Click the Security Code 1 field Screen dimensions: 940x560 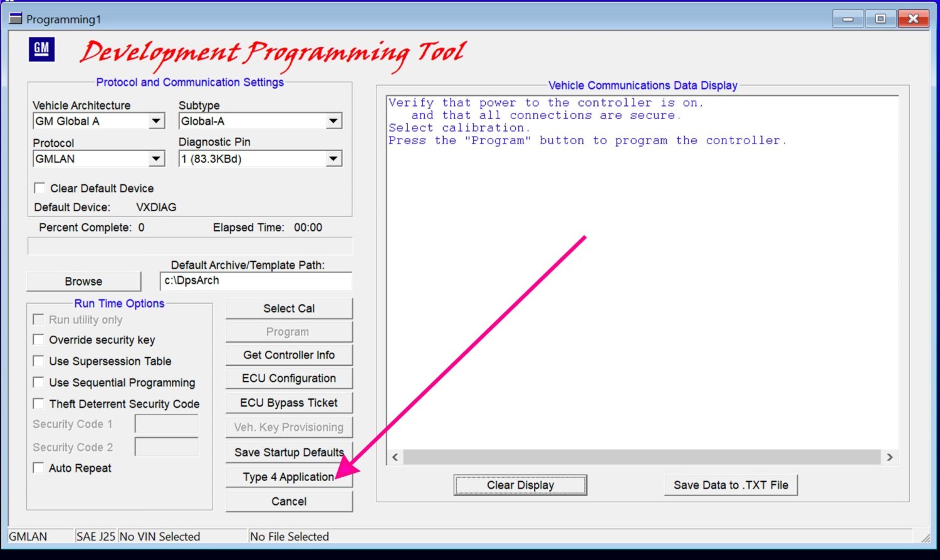coord(167,423)
